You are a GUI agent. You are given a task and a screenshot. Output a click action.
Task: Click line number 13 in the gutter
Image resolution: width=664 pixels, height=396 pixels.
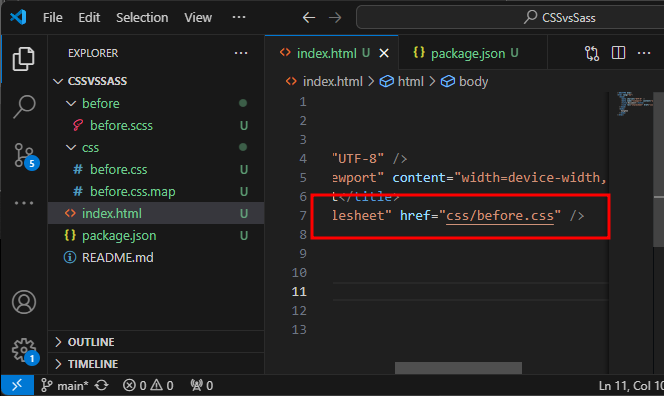coord(299,330)
